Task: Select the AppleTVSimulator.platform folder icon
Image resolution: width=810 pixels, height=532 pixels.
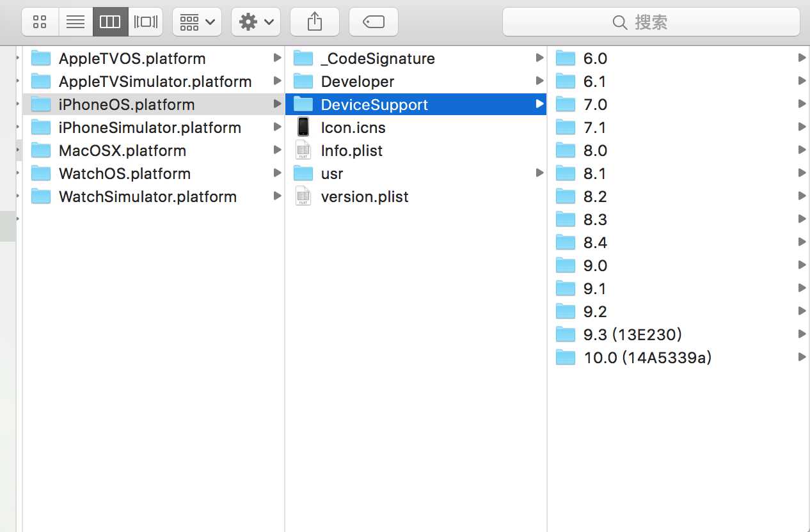Action: [x=41, y=81]
